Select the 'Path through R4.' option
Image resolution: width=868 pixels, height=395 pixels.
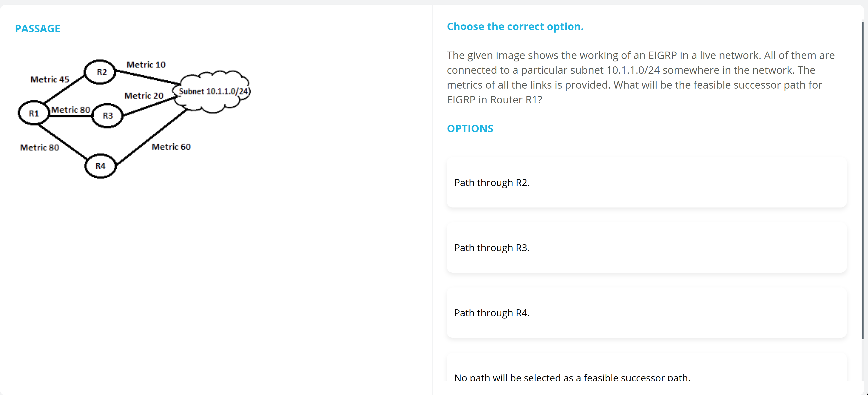point(646,313)
